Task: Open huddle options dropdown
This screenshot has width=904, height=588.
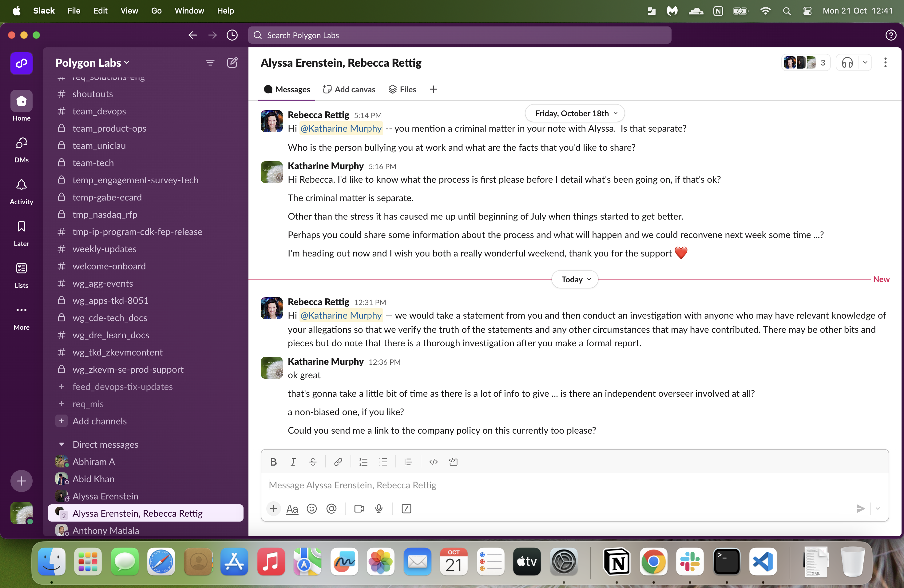Action: click(x=865, y=63)
